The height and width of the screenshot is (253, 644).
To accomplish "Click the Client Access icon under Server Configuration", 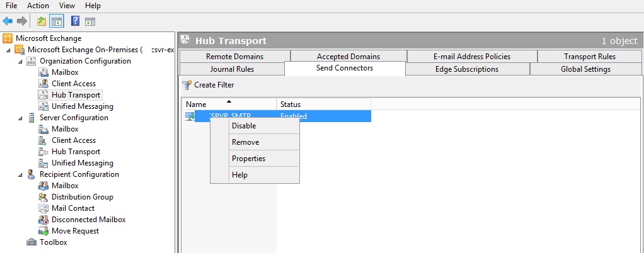I will pyautogui.click(x=43, y=140).
